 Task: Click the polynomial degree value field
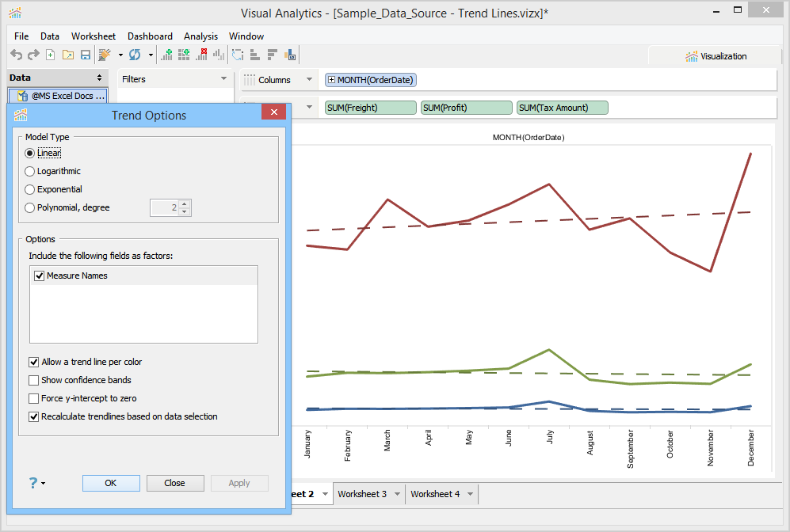coord(165,208)
